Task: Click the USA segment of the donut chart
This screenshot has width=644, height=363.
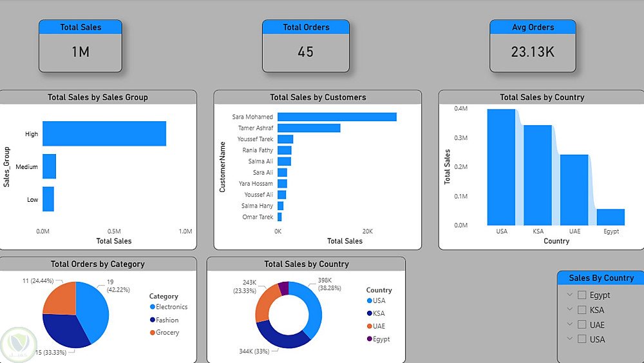Action: pos(314,306)
